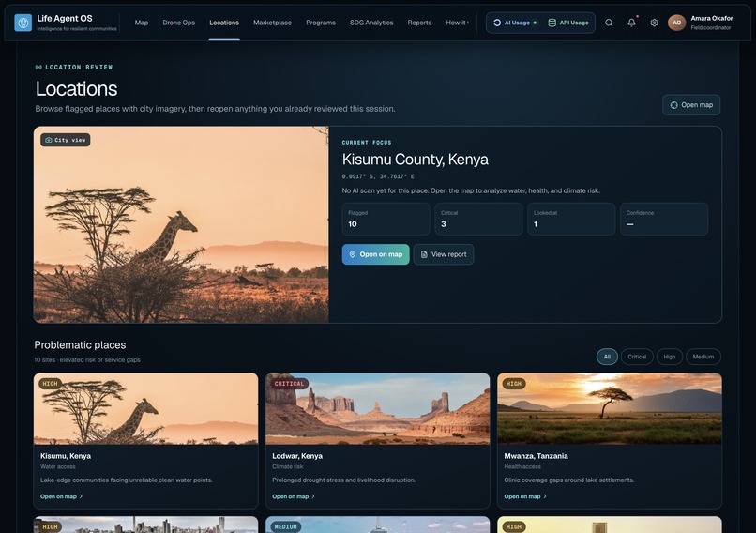Click the camera icon in City view badge
756x533 pixels.
click(48, 140)
